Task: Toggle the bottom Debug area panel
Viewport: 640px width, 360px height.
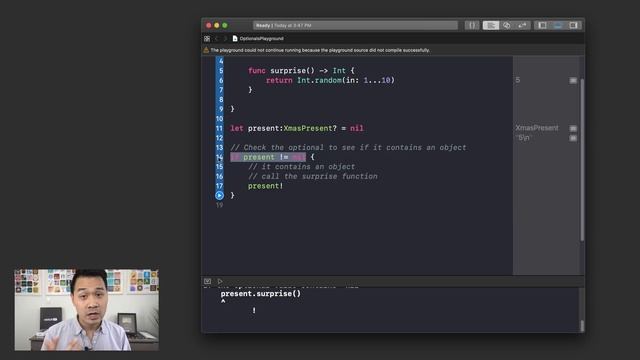Action: pos(558,25)
